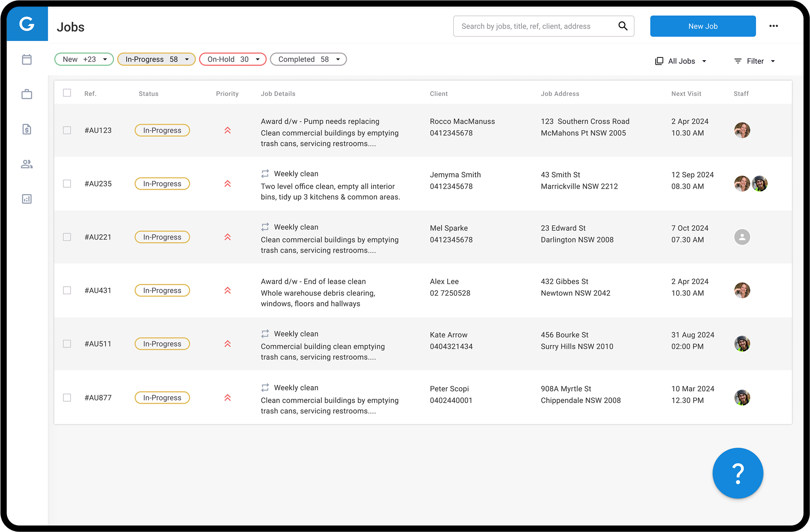The height and width of the screenshot is (532, 810).
Task: Open the briefcase jobs icon in sidebar
Action: coord(27,94)
